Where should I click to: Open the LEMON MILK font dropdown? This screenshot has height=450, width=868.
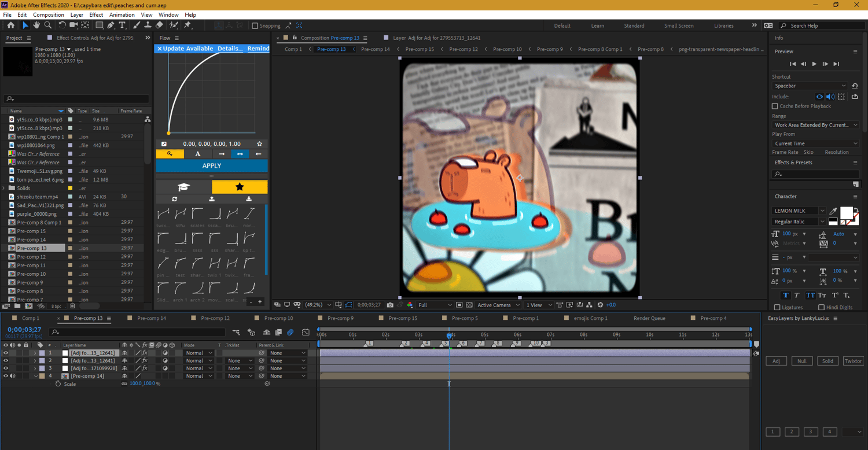[x=799, y=211]
